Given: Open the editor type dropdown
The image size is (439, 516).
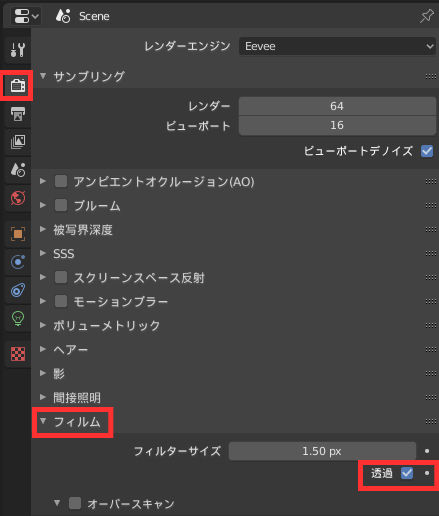Looking at the screenshot, I should [26, 16].
